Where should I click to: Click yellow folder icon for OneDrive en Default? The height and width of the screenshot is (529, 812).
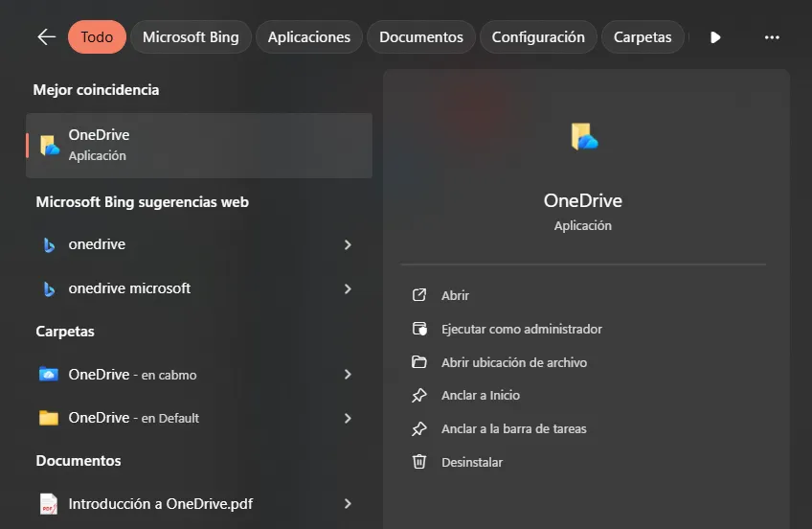tap(49, 418)
